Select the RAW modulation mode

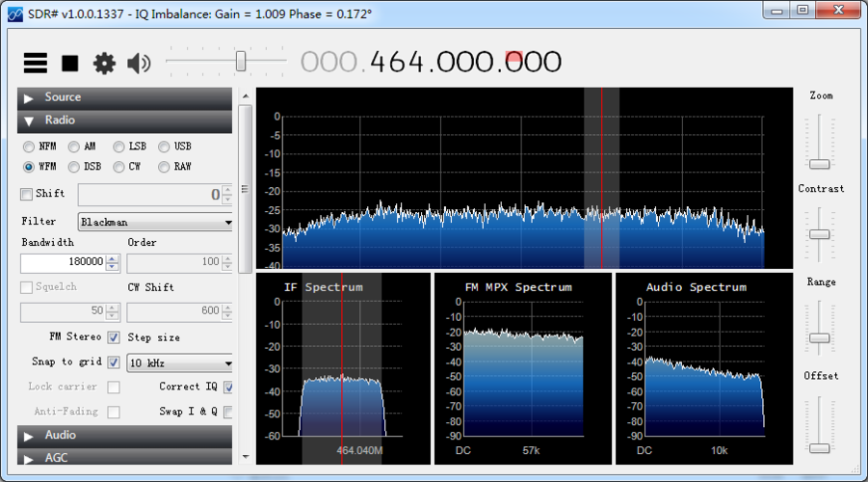point(164,167)
